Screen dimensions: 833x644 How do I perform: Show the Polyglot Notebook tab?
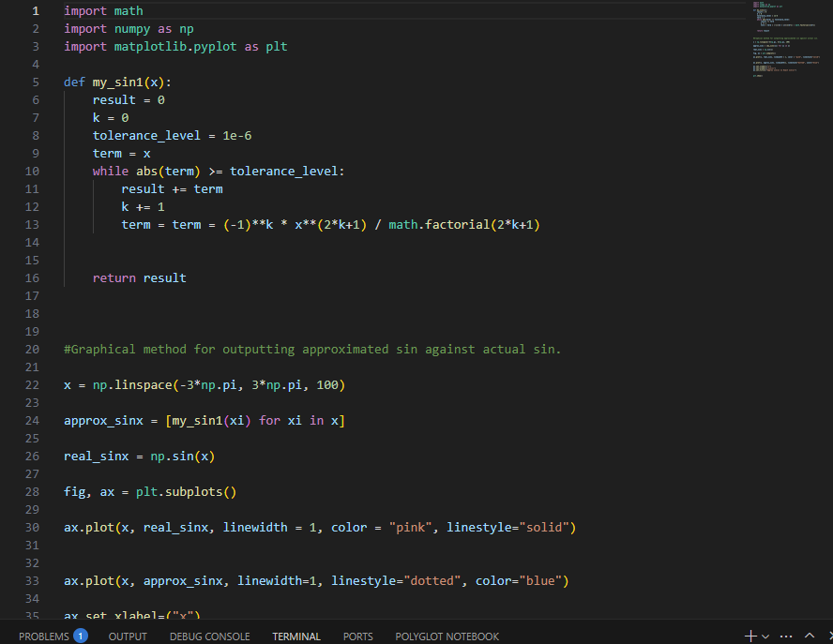point(447,637)
